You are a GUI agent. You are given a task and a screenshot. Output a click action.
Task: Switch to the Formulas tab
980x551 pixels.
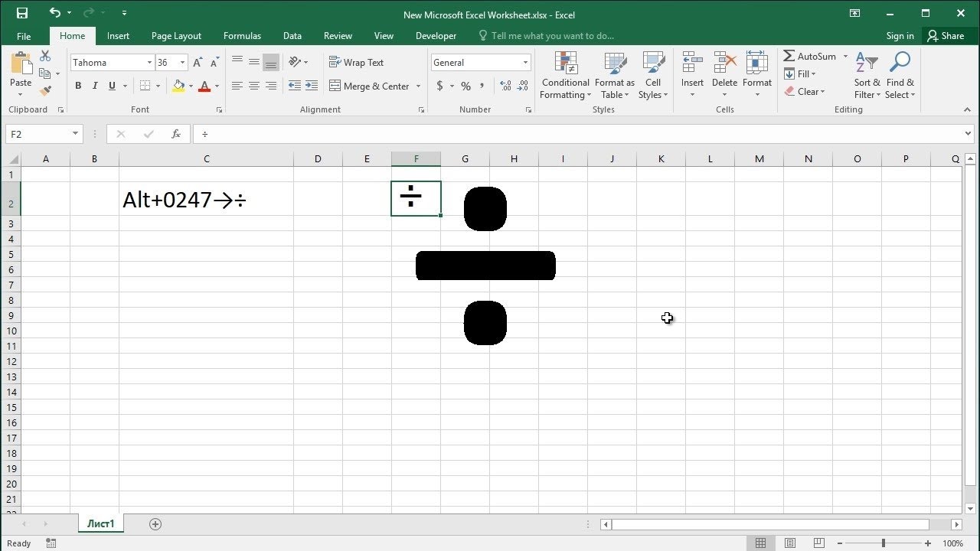[x=242, y=36]
